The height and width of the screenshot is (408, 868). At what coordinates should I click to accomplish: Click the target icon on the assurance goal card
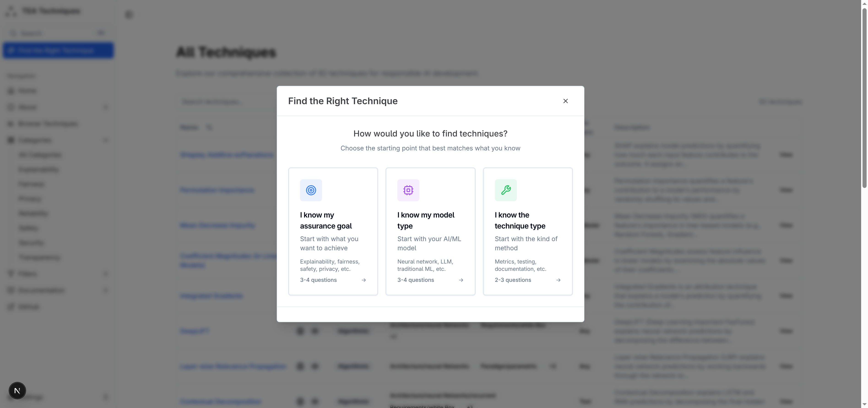311,190
